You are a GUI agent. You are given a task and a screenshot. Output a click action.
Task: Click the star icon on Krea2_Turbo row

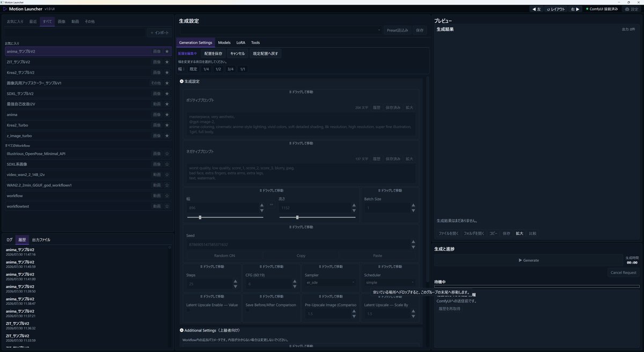point(167,125)
